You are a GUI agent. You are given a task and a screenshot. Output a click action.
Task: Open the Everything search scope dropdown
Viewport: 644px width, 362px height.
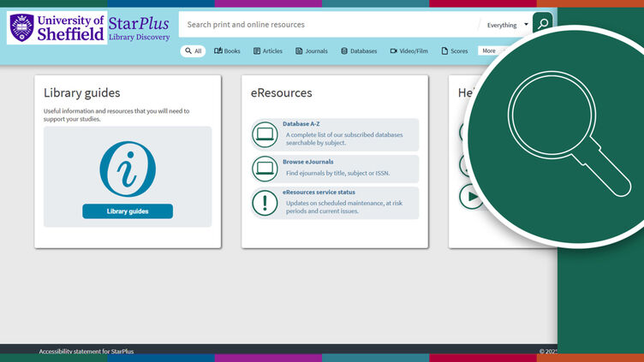pyautogui.click(x=507, y=25)
